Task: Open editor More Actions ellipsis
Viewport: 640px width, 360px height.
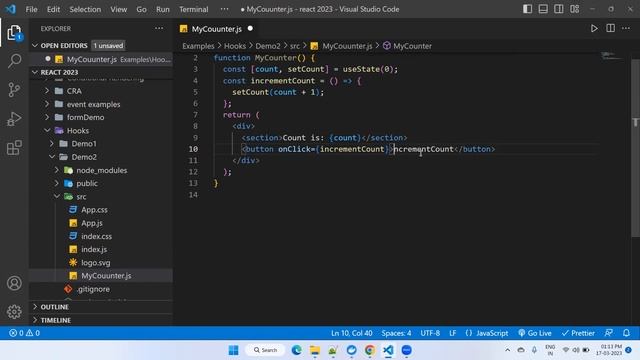Action: click(626, 29)
